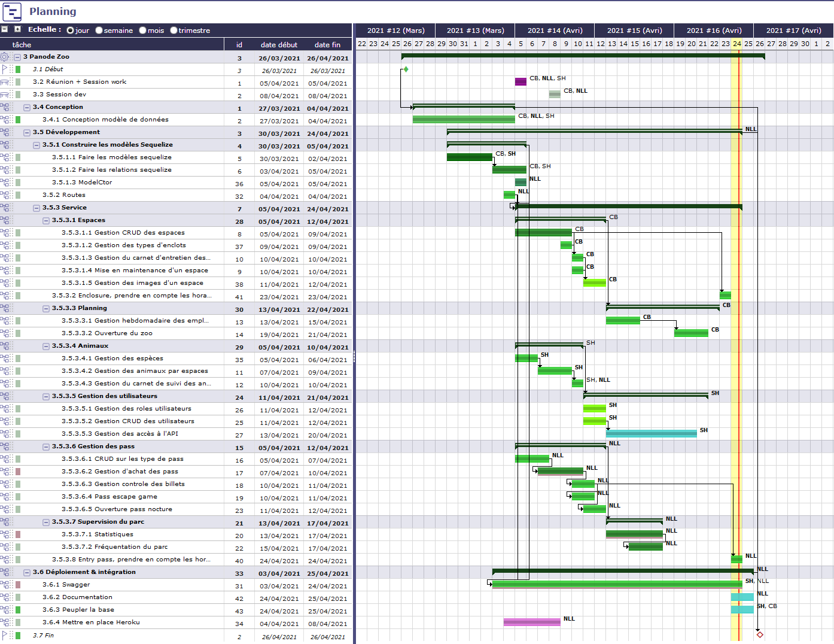Click the flag milestone icon on the 3.1 Début row
The height and width of the screenshot is (644, 834).
tap(5, 69)
